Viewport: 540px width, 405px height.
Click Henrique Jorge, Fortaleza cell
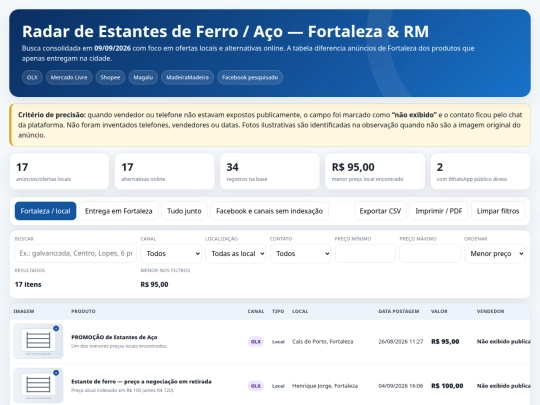point(325,386)
